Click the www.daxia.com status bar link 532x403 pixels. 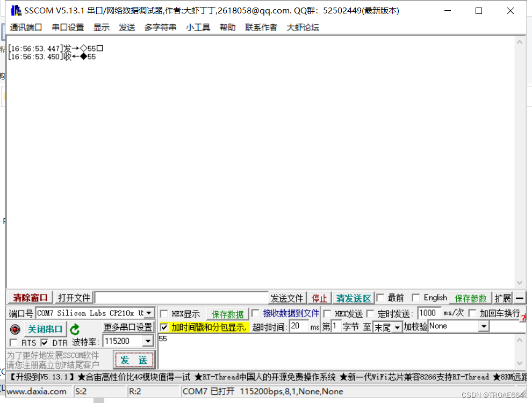(37, 392)
